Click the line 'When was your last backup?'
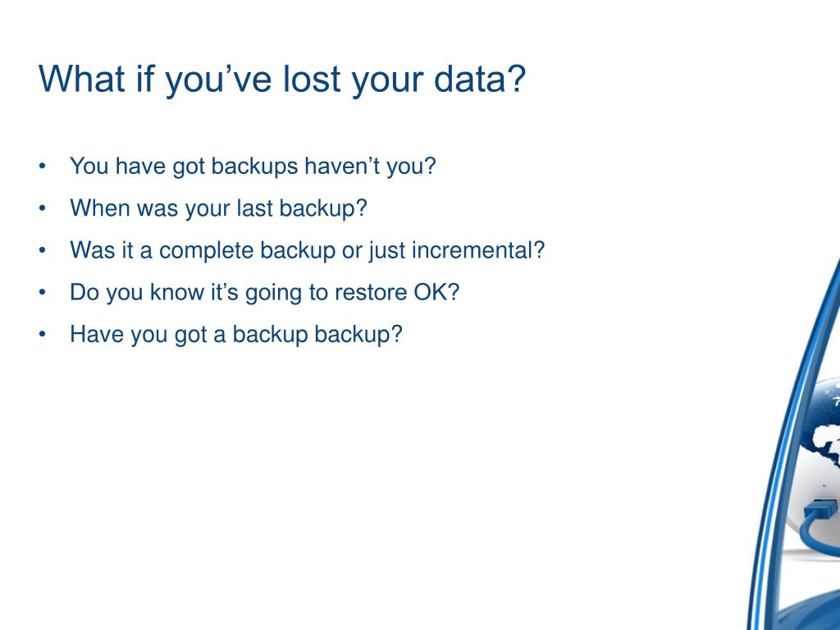The image size is (840, 630). (x=218, y=208)
